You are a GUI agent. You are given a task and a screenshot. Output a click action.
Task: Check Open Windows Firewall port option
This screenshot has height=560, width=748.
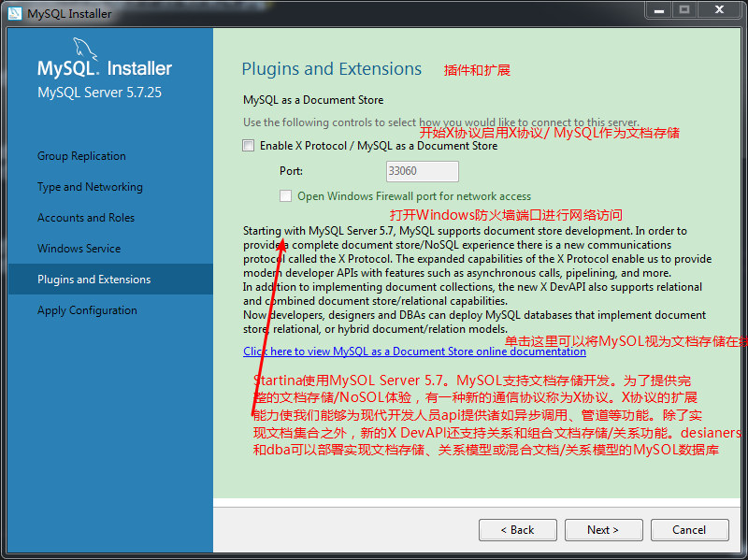point(286,196)
